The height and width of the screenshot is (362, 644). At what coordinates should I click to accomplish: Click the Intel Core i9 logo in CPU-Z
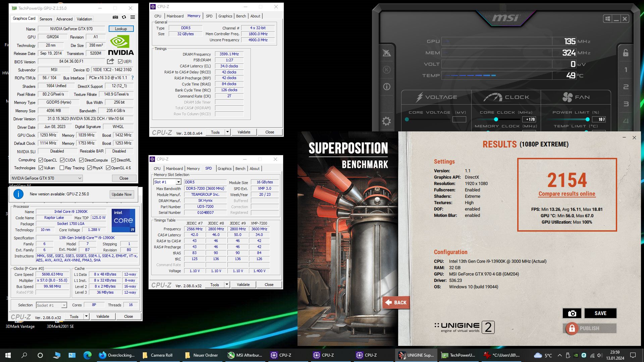pos(123,220)
